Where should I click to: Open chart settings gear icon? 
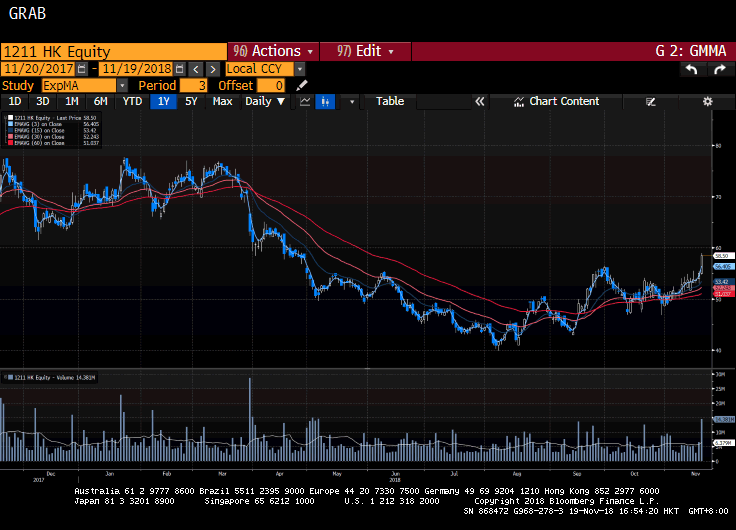click(707, 101)
